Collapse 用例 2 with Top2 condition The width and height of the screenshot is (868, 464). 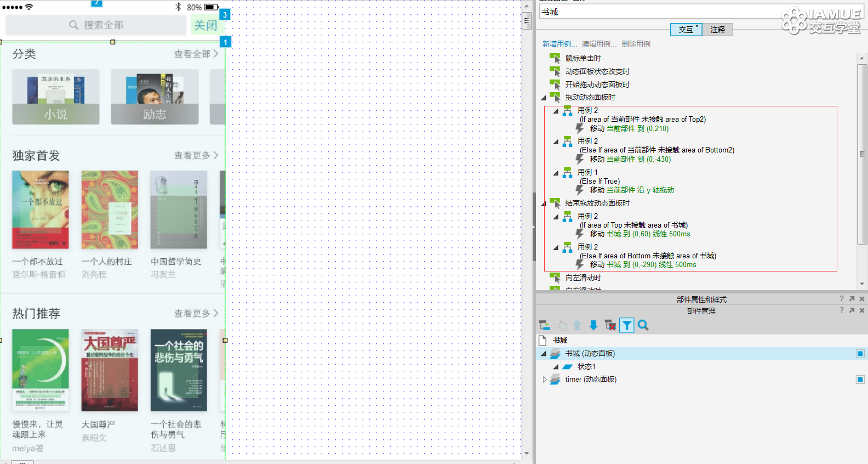tap(556, 111)
